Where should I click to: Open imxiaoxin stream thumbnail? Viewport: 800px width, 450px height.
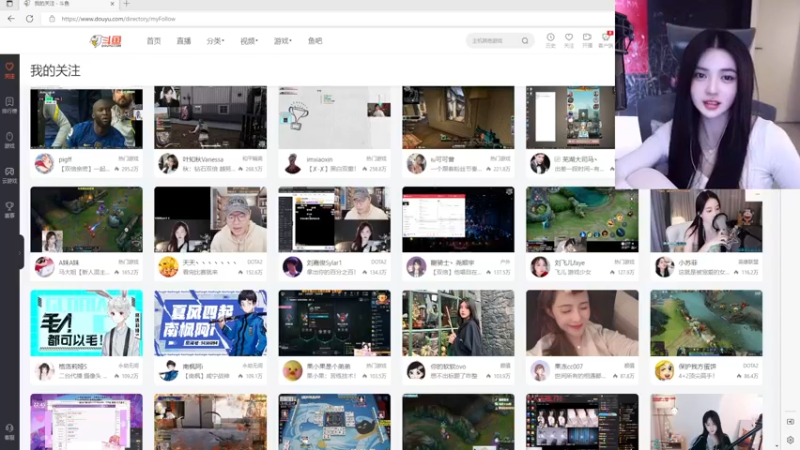[x=334, y=117]
